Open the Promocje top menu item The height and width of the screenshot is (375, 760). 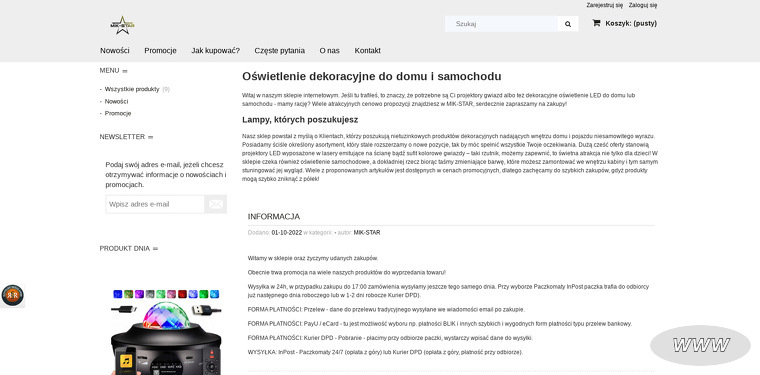(x=160, y=50)
